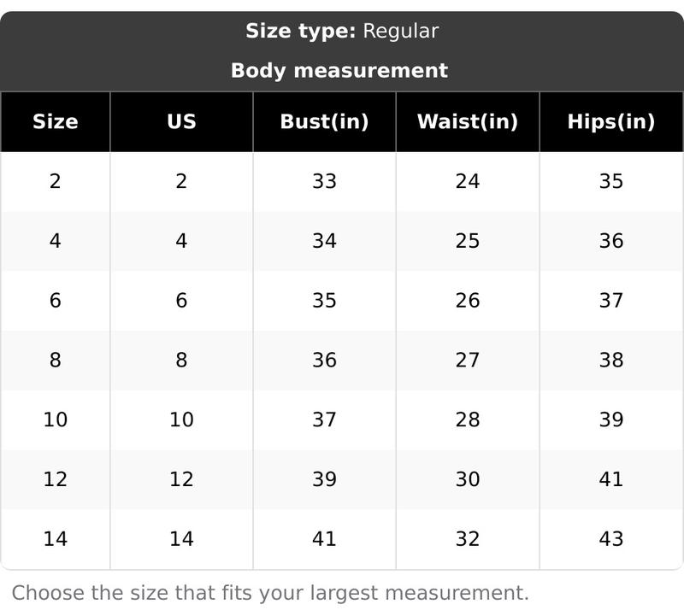Click the bust measurement 41 for size 14
This screenshot has width=684, height=616.
click(x=324, y=539)
